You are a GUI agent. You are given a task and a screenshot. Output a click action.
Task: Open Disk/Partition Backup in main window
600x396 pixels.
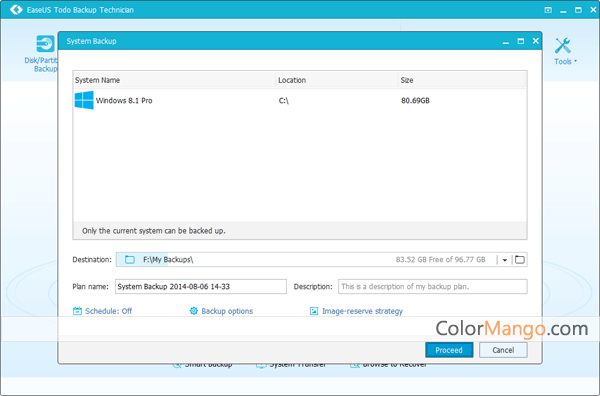click(x=41, y=54)
